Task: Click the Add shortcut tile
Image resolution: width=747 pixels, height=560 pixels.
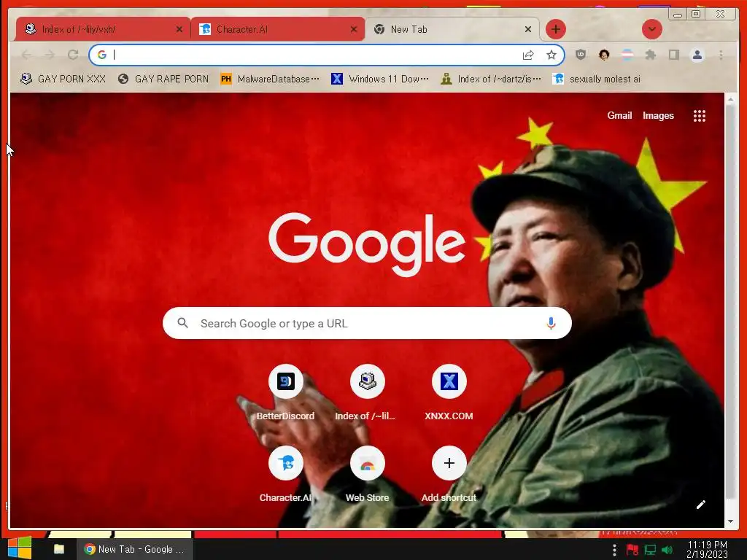Action: point(449,474)
